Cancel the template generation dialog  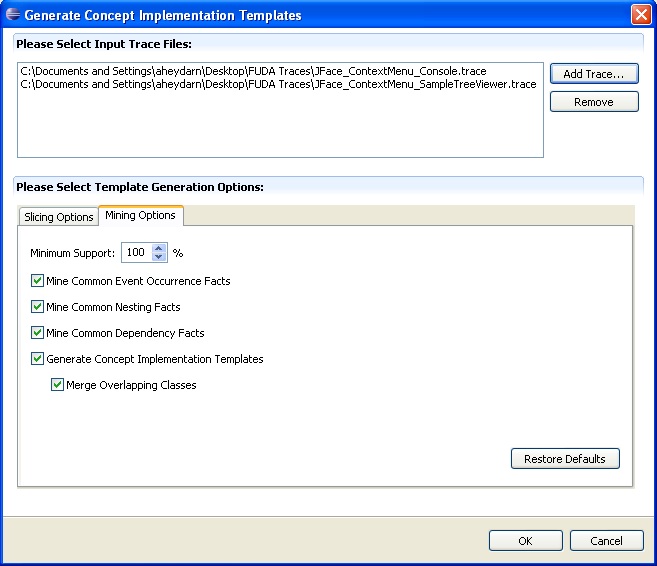(x=606, y=541)
